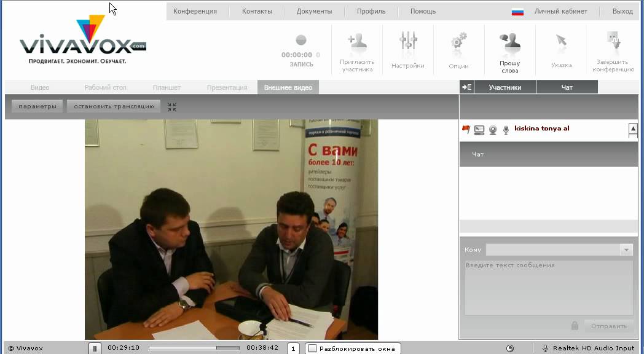This screenshot has width=644, height=354.
Task: Switch to the Планшет tab
Action: point(167,87)
